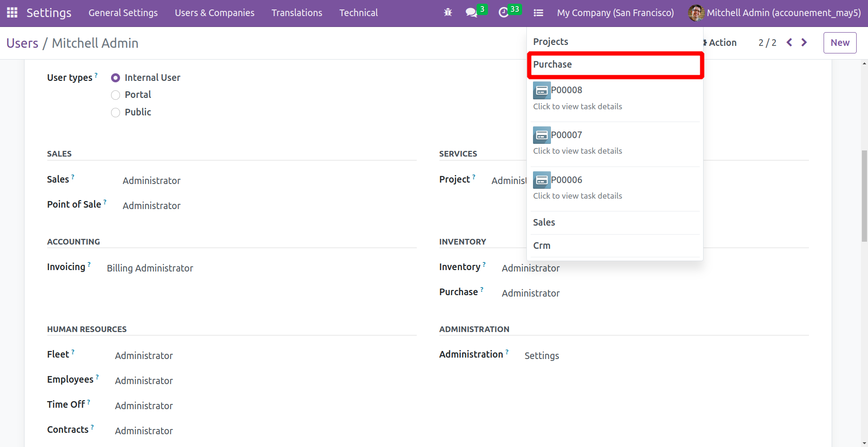The width and height of the screenshot is (868, 447).
Task: Click the New button
Action: (x=840, y=43)
